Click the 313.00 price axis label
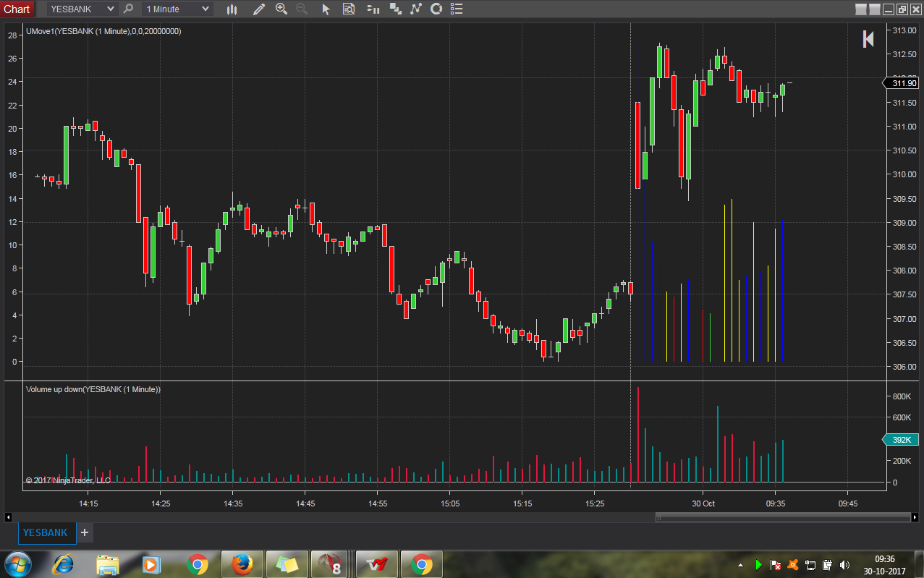Image resolution: width=924 pixels, height=578 pixels. click(x=904, y=30)
